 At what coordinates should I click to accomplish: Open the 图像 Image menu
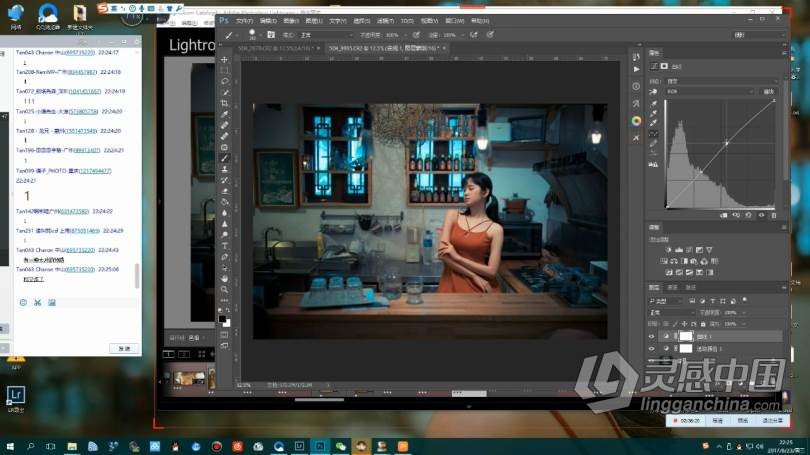291,21
